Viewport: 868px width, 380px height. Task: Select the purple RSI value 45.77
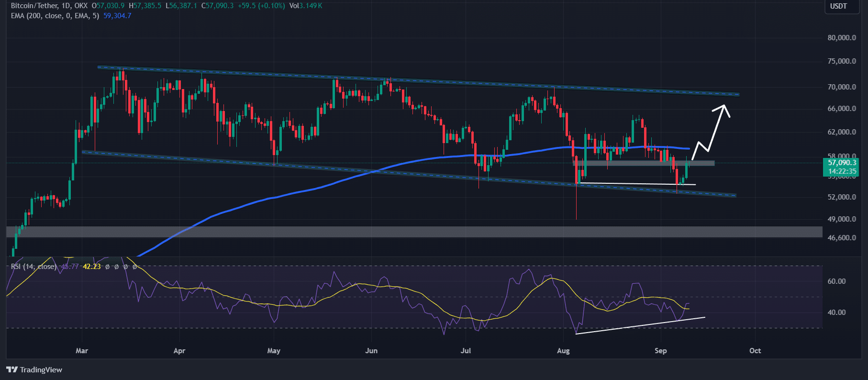(70, 267)
